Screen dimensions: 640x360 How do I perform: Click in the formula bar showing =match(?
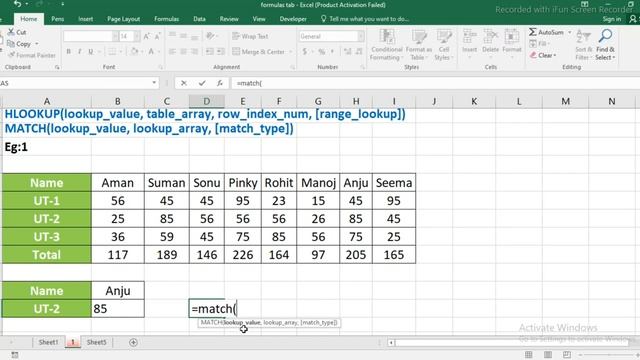[435, 83]
